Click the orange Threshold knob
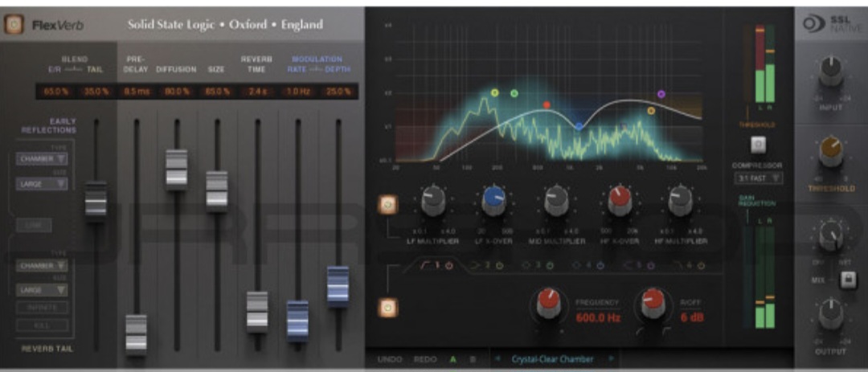 (x=831, y=152)
